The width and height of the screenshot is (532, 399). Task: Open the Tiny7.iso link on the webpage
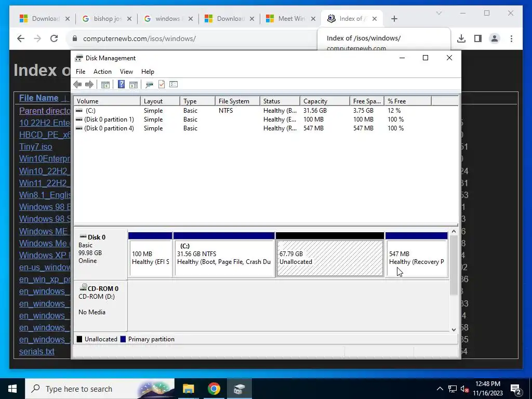pos(36,147)
